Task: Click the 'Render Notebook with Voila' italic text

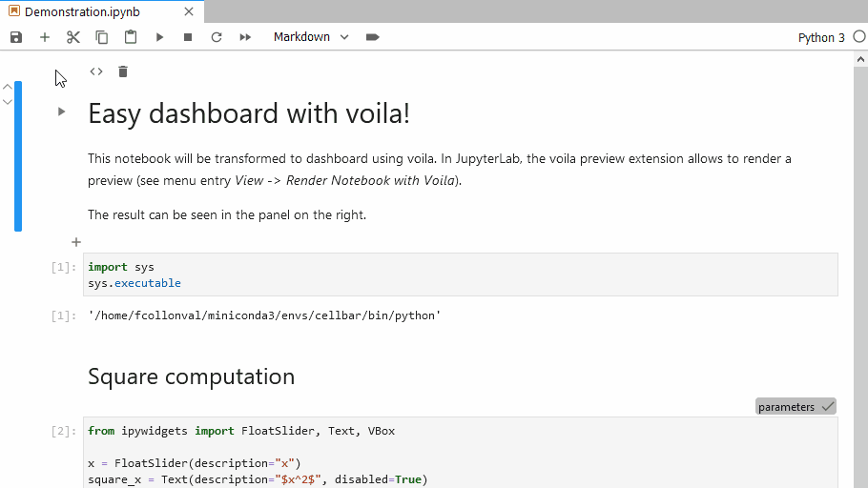Action: click(370, 180)
